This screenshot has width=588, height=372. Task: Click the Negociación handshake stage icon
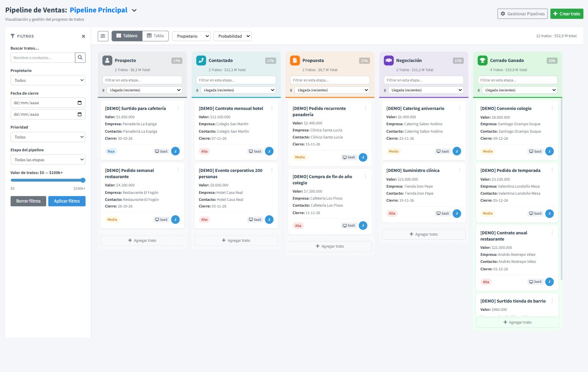pyautogui.click(x=389, y=60)
